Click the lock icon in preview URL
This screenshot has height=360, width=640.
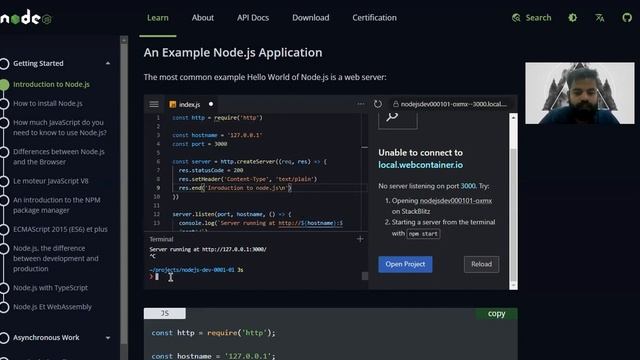click(396, 104)
